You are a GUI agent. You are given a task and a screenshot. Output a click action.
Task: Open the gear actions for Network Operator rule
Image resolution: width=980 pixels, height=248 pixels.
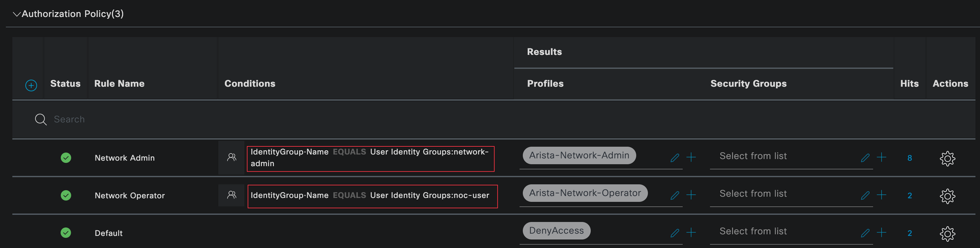[947, 196]
